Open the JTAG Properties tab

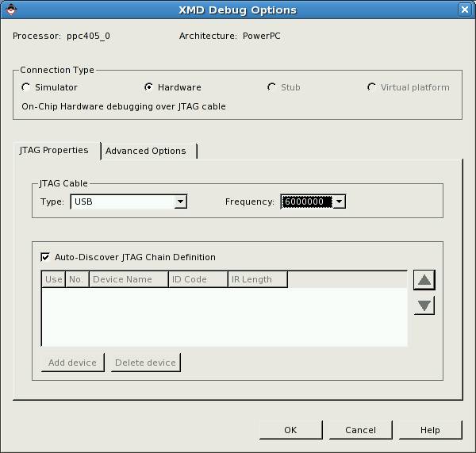coord(54,150)
